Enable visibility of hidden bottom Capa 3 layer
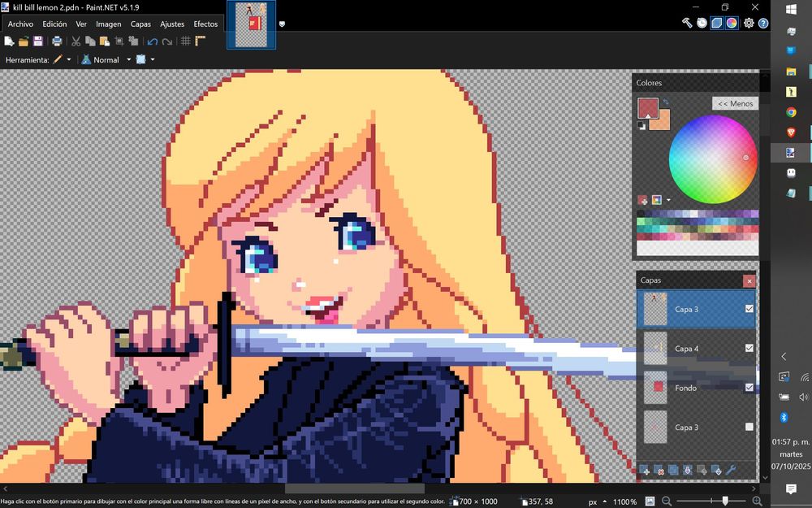 [749, 428]
